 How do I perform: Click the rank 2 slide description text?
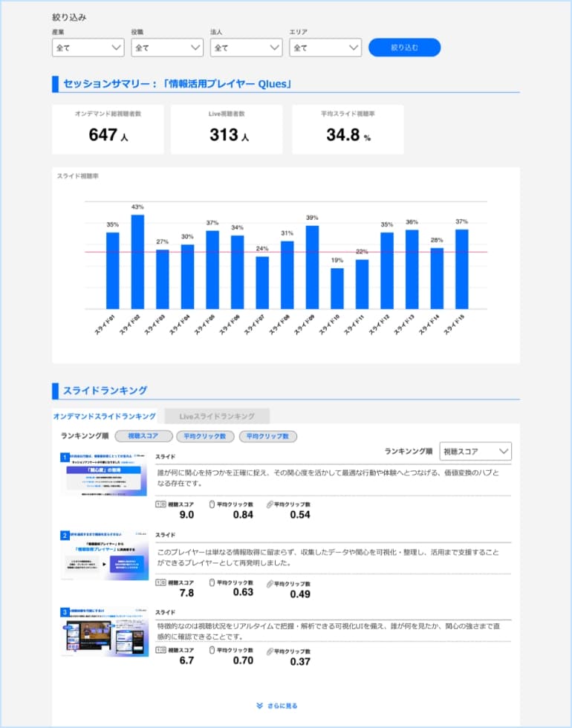328,557
